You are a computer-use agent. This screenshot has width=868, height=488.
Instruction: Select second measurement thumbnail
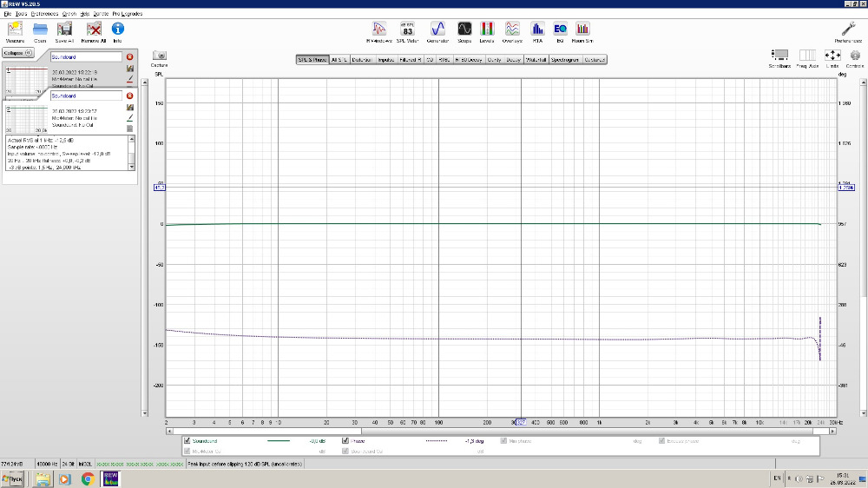coord(27,119)
